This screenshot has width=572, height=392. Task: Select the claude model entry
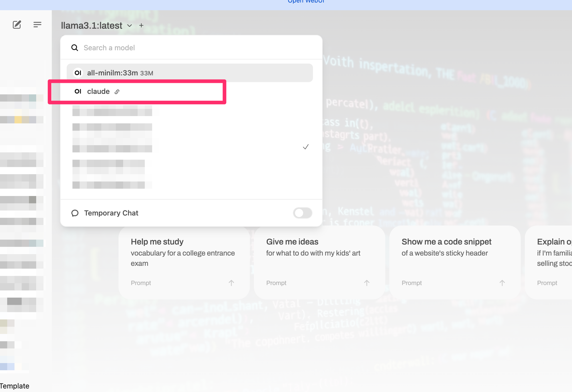click(98, 92)
